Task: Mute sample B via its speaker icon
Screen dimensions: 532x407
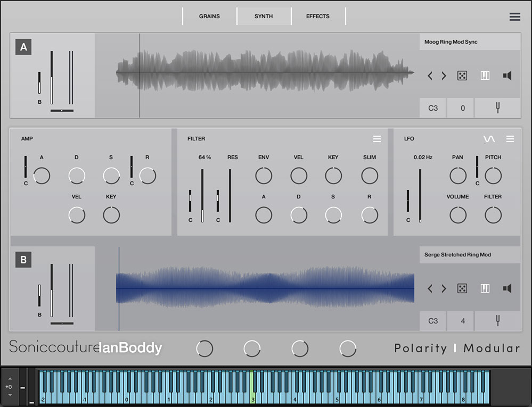Action: pos(507,288)
